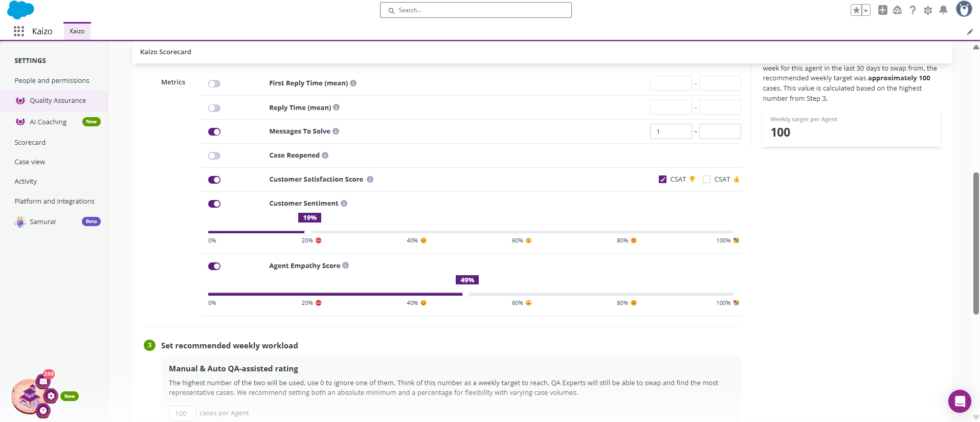Enable the First Reply Time toggle

pos(214,83)
